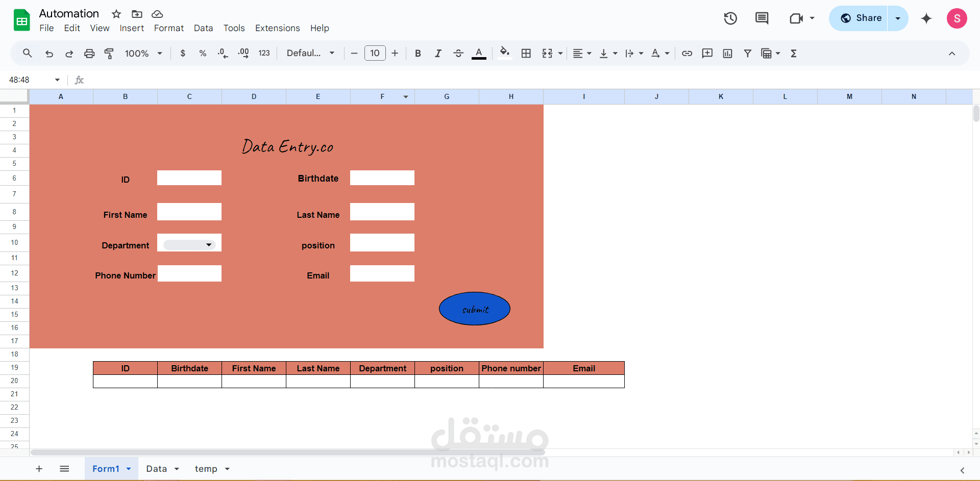Redo the last action
Image resolution: width=980 pixels, height=481 pixels.
pyautogui.click(x=69, y=54)
